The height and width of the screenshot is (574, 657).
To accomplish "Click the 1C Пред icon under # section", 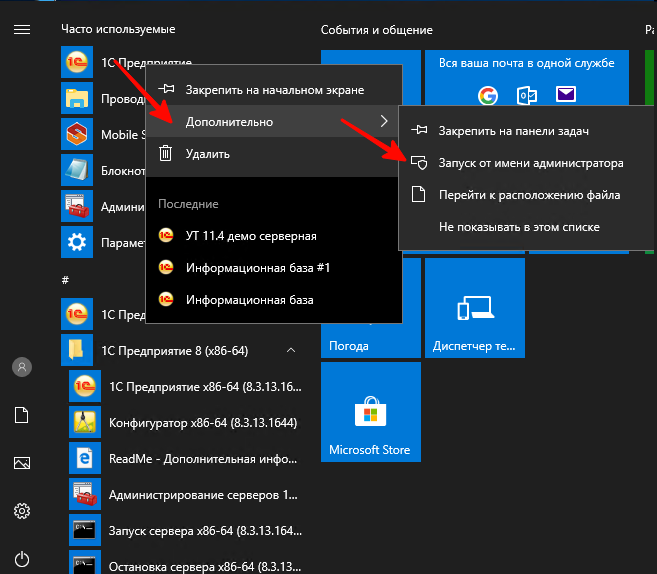I will 77,314.
